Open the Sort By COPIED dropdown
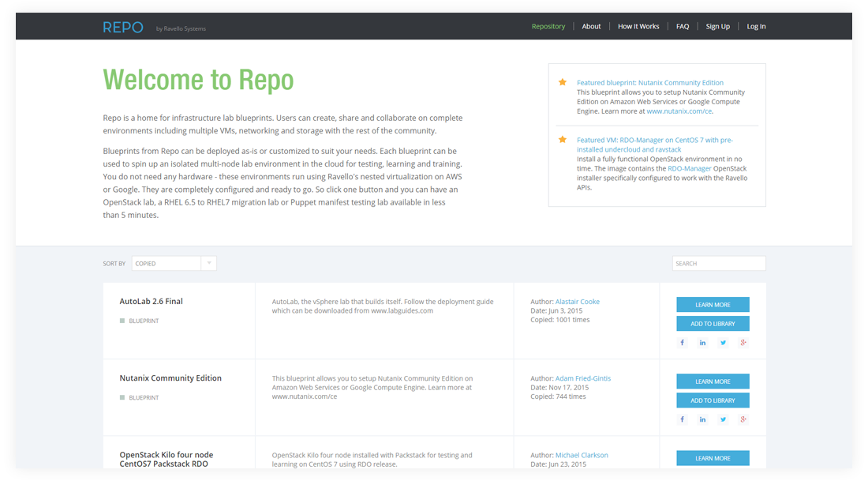 [174, 263]
